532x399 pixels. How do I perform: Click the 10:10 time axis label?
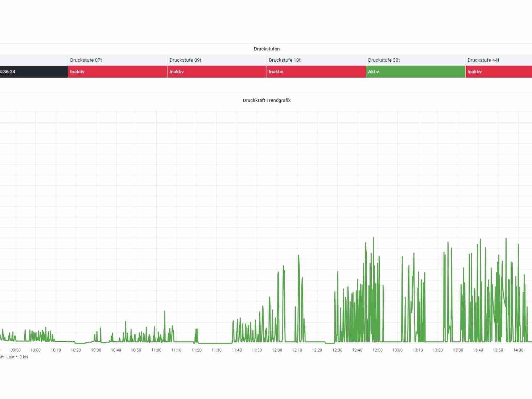(x=56, y=350)
